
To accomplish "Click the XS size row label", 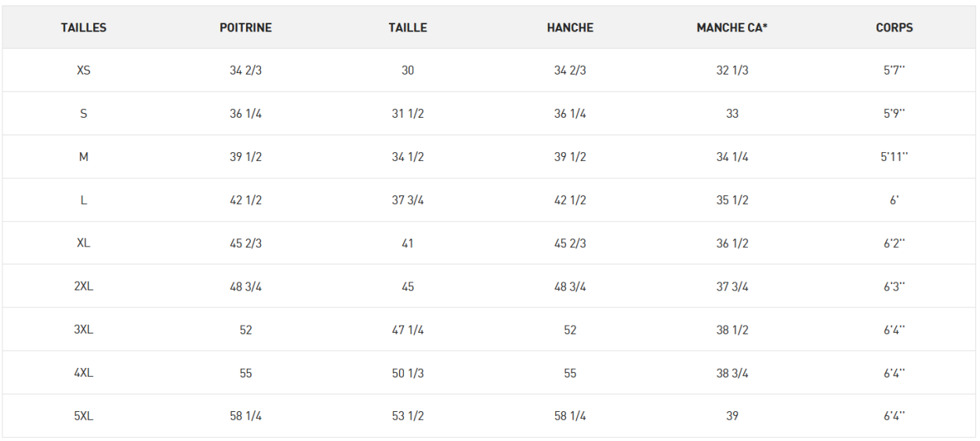I will pos(84,71).
